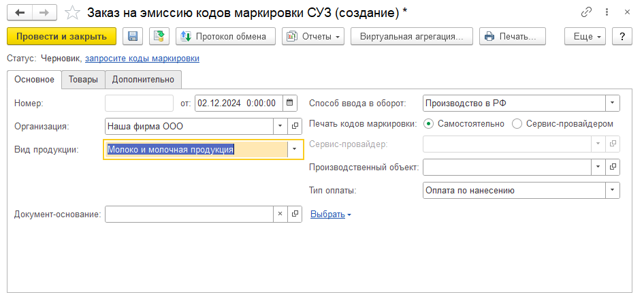Click the save document floppy icon
Screen dimensions: 644x301
pos(133,37)
